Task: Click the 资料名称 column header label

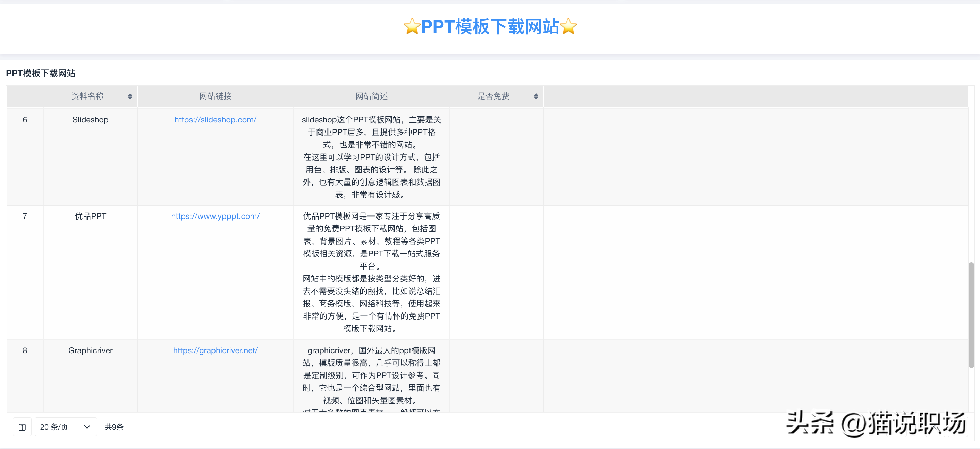Action: click(87, 96)
